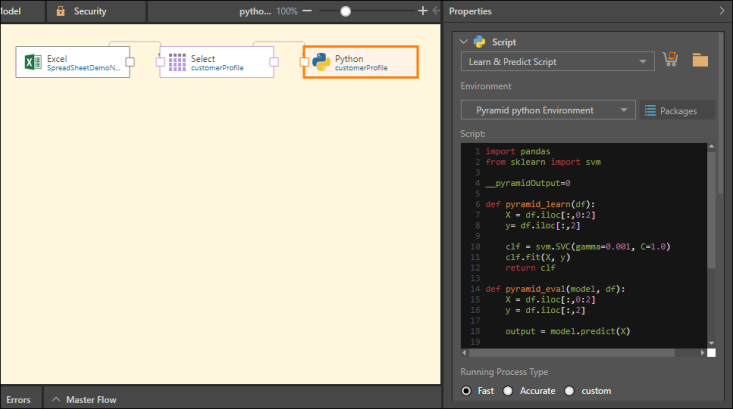Open the Learn & Predict Script dropdown
733x409 pixels.
tap(556, 61)
